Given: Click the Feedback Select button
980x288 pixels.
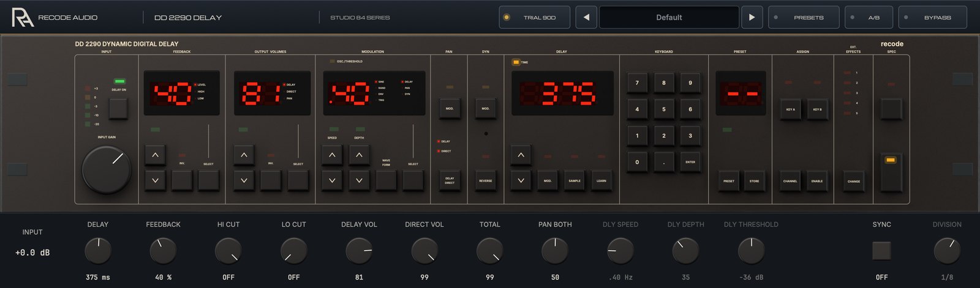Looking at the screenshot, I should pos(209,181).
